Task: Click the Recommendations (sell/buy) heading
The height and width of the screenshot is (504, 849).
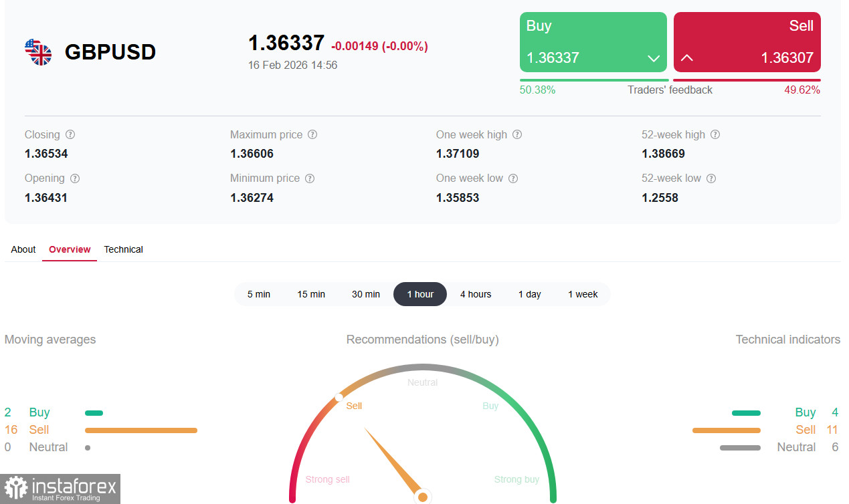Action: [423, 340]
